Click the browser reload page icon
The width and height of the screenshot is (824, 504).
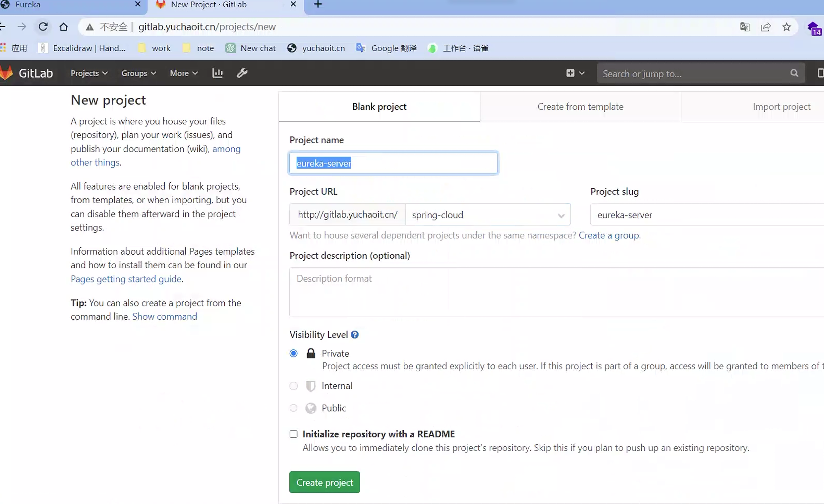coord(43,27)
